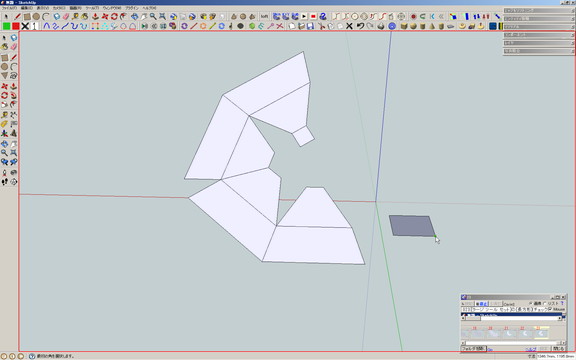Expand the second collapsed tray panel
Screen dimensions: 576x360
pos(539,19)
